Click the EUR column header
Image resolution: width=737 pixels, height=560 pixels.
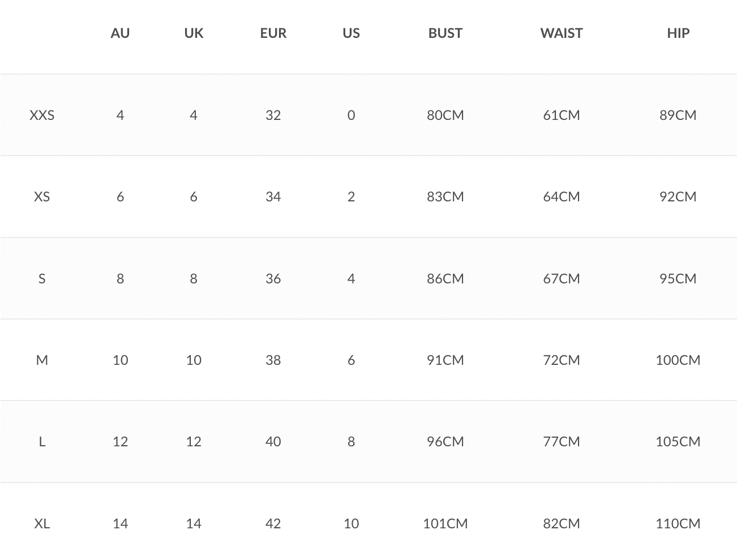[x=273, y=33]
